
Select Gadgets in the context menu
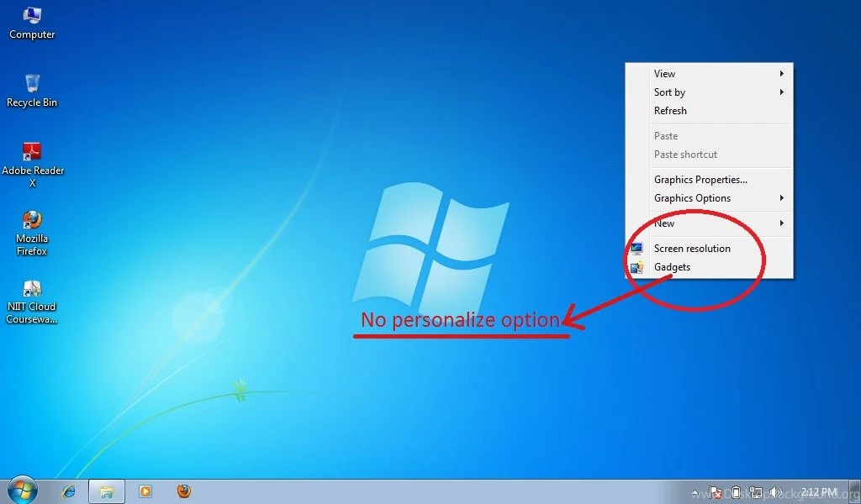[672, 267]
